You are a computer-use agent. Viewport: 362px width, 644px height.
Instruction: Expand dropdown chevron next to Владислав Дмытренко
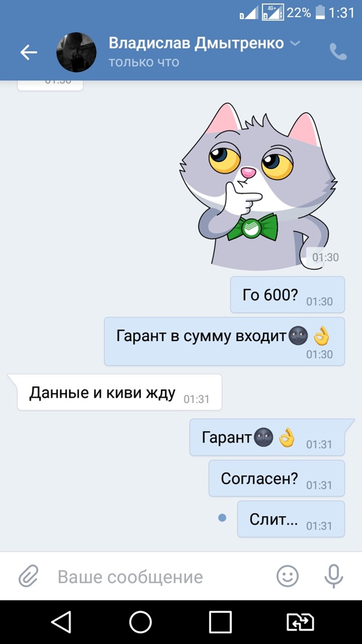(x=295, y=44)
